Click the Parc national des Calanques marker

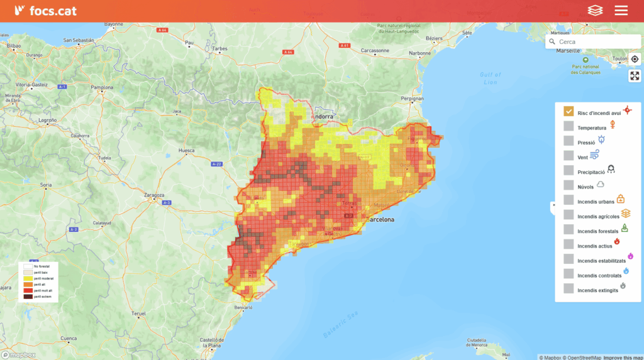click(x=586, y=60)
